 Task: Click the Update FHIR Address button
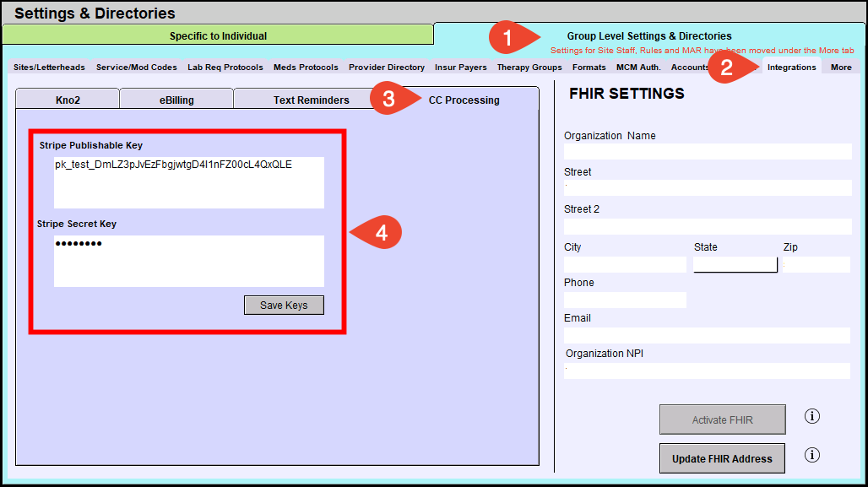pyautogui.click(x=722, y=459)
